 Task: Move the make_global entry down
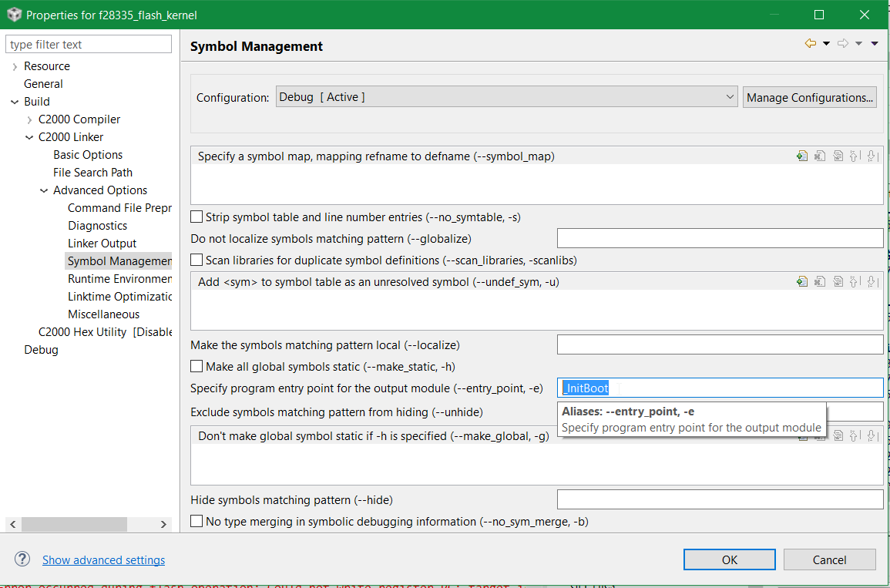[x=872, y=436]
